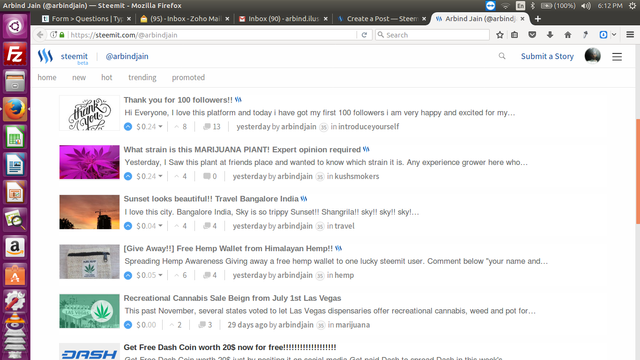Upvote the Recreational Cannabis Sale post
The height and width of the screenshot is (360, 640).
tap(128, 325)
